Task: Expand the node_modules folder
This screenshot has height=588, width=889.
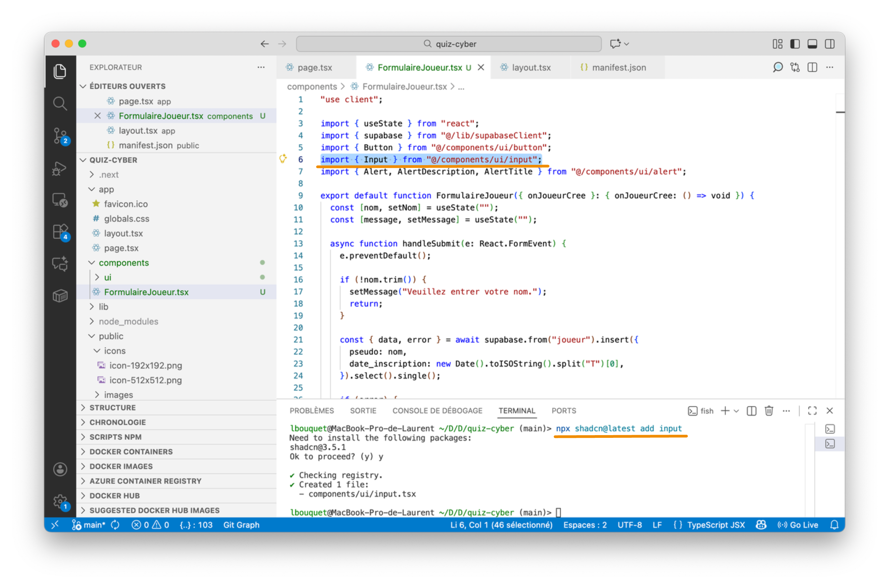Action: [128, 322]
